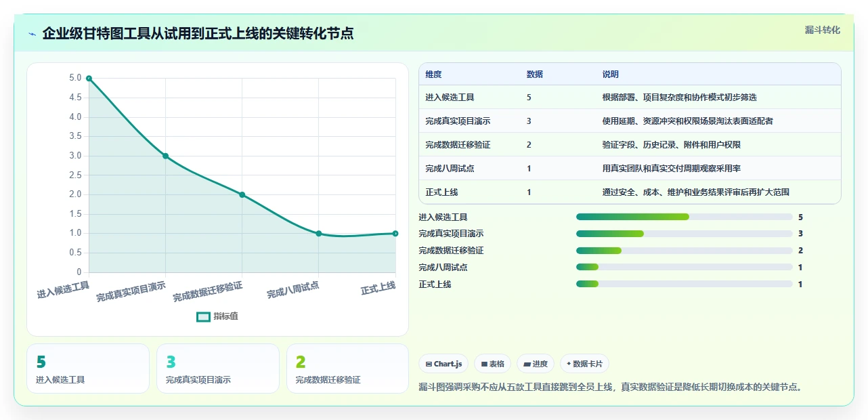
Task: Click the 完成数据迁移验证 x-axis label
Action: coord(208,291)
